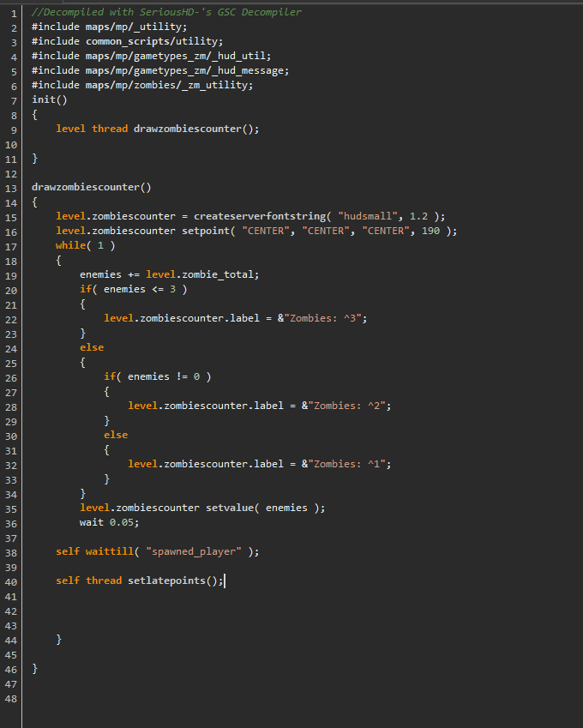Click the 'wait 0.05;' statement
This screenshot has width=583, height=728.
pos(109,522)
